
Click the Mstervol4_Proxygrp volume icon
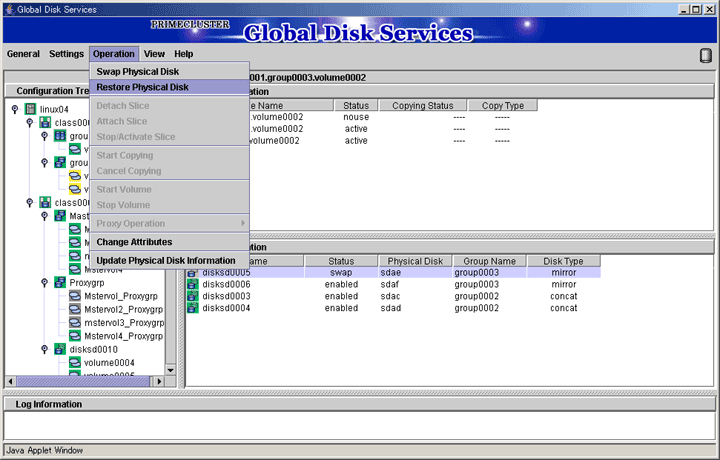75,336
